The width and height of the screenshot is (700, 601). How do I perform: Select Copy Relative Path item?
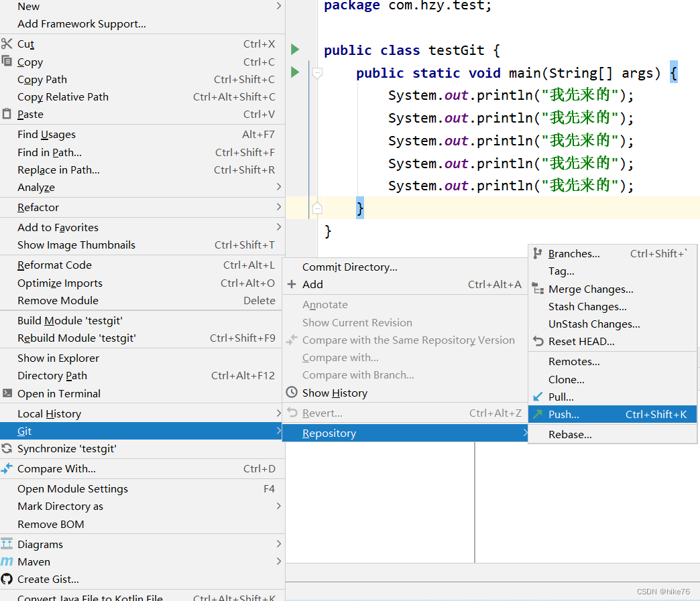pos(142,97)
